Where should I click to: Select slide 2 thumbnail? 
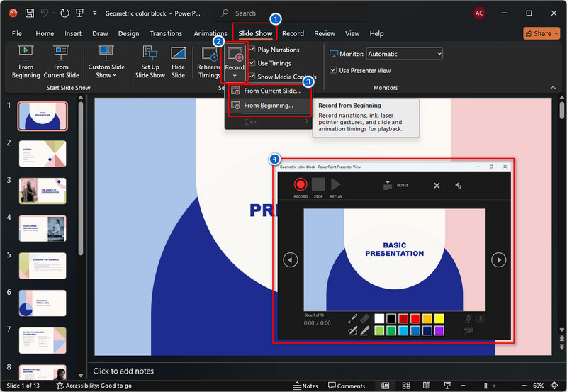pos(43,154)
